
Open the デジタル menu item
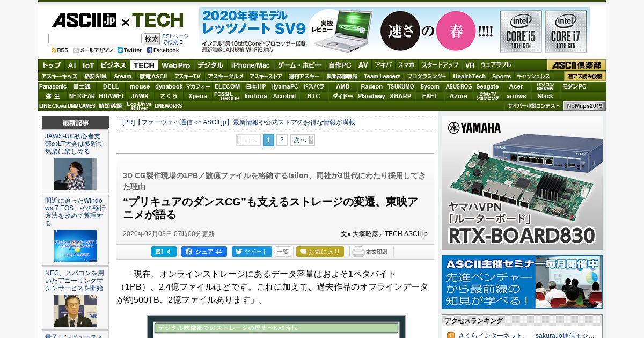pyautogui.click(x=210, y=65)
